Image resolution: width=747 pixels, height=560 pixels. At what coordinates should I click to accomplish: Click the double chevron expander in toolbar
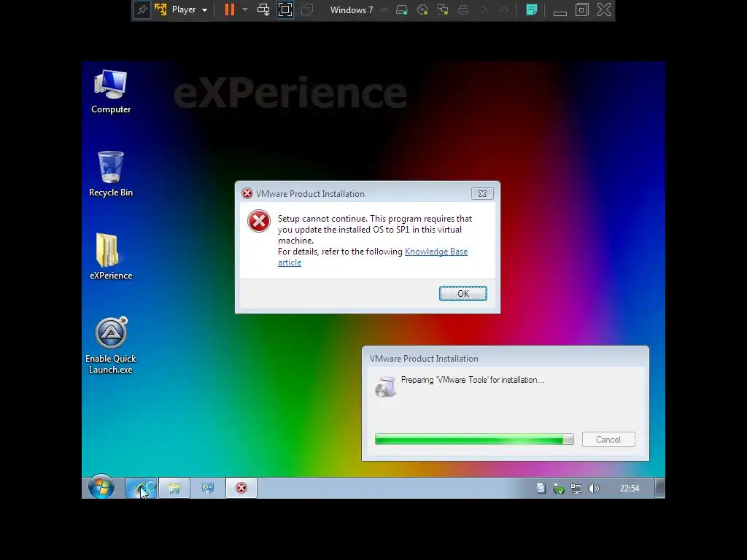click(384, 10)
